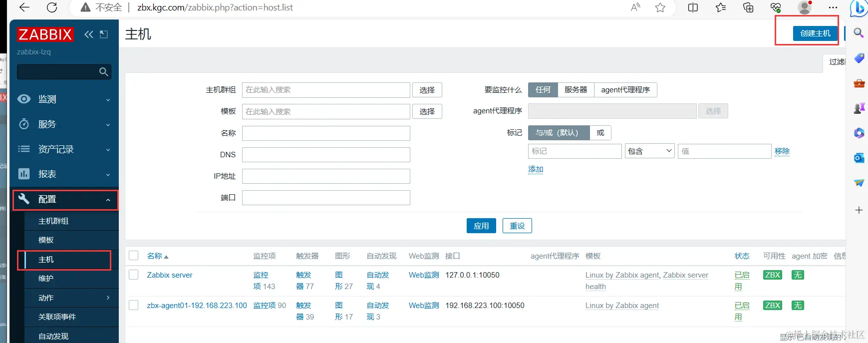Open the paper plane sidebar icon
Viewport: 868px width, 343px height.
[859, 183]
